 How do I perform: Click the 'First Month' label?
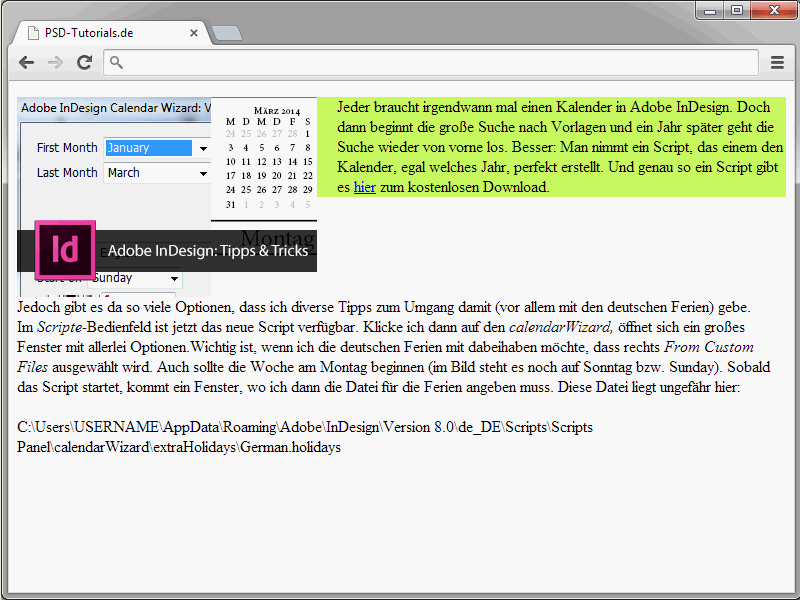(x=67, y=148)
